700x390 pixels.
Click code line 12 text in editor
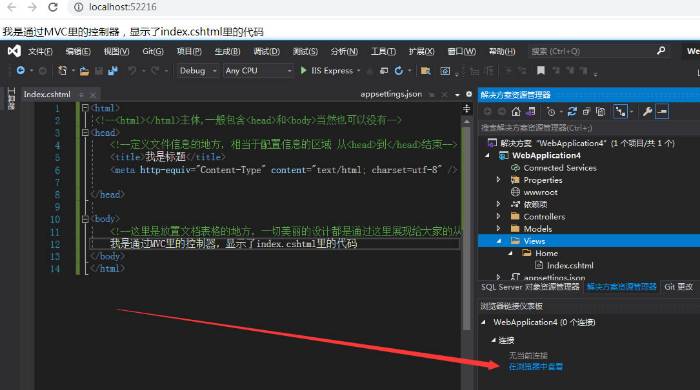tap(233, 244)
